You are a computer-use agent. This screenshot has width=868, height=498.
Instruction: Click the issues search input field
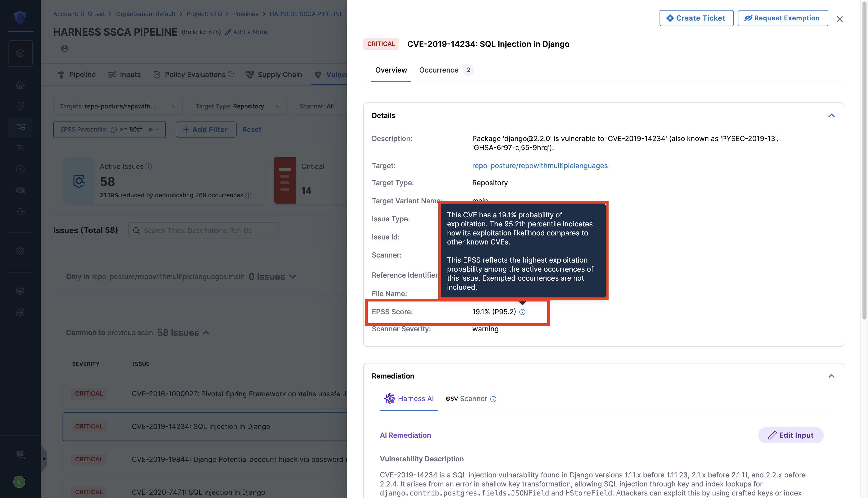point(204,230)
